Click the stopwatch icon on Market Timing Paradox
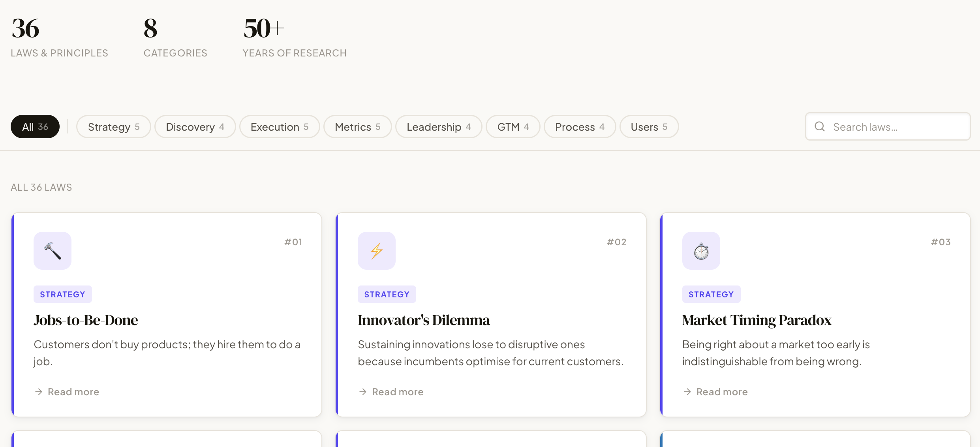 click(x=701, y=251)
